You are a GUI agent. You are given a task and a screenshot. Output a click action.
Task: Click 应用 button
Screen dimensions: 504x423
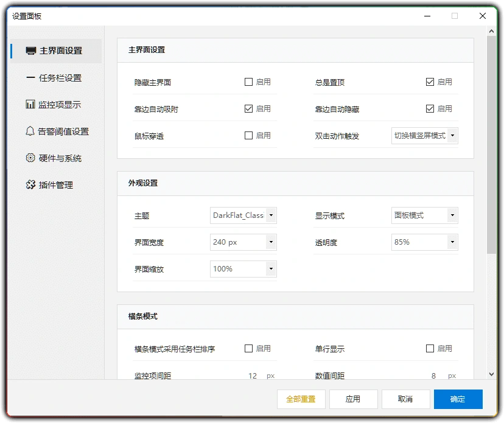(x=353, y=399)
